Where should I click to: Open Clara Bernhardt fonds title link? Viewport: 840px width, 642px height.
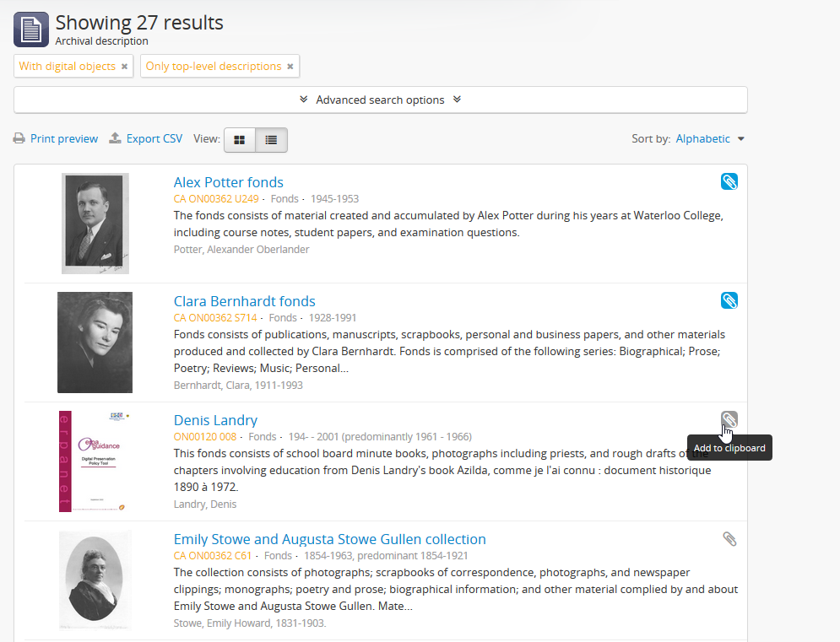244,301
